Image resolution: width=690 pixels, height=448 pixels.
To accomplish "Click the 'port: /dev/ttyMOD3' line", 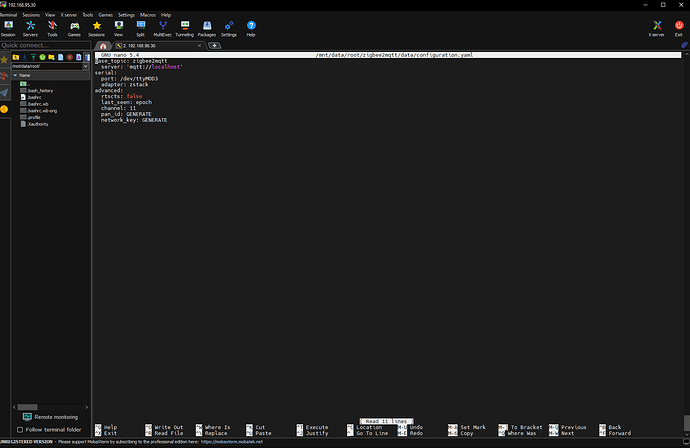I will (129, 79).
